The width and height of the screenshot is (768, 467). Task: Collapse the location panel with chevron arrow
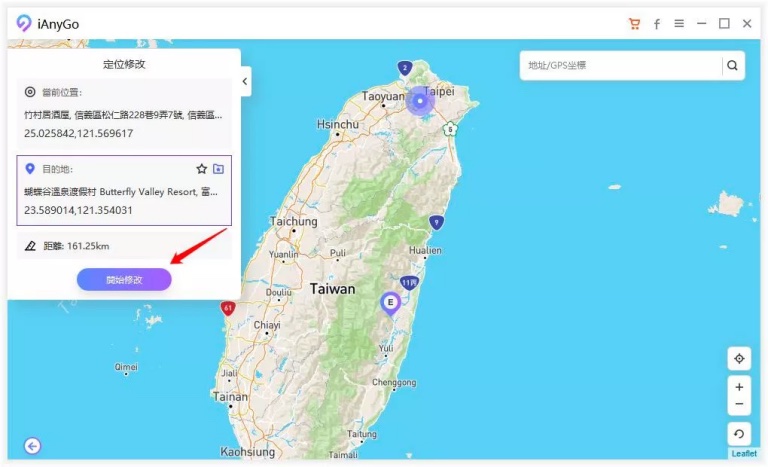click(x=245, y=81)
